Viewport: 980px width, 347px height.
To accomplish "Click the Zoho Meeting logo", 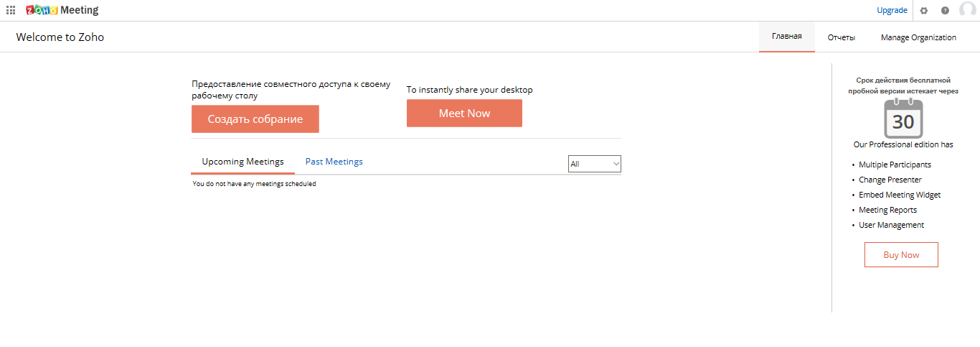I will 62,10.
